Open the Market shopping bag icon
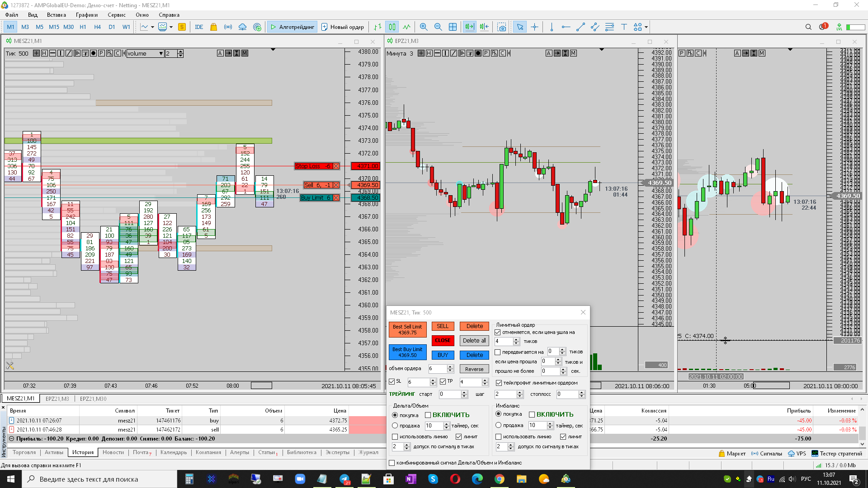Screen dimensions: 868x488 (213, 27)
